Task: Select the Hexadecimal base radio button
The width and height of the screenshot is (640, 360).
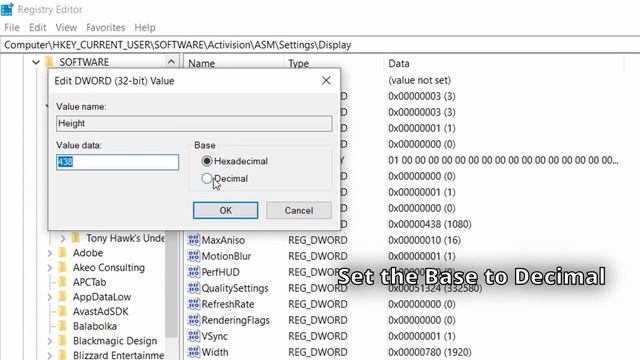Action: click(207, 161)
